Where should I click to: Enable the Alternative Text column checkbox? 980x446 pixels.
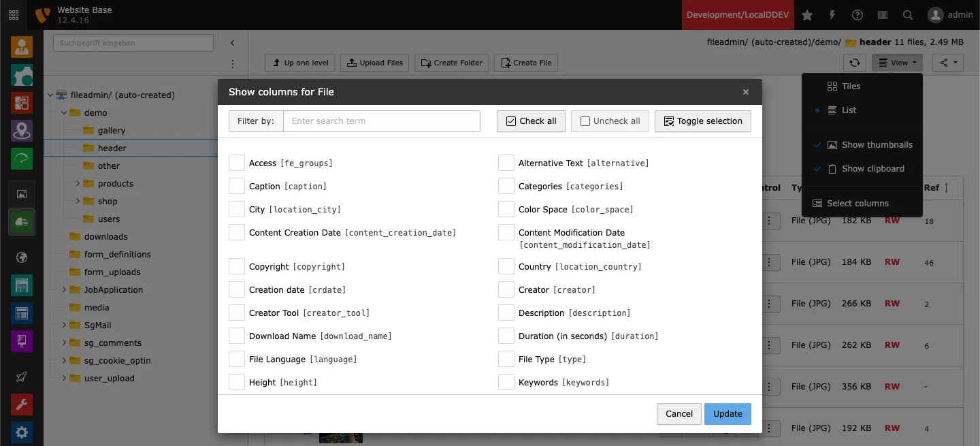pos(506,163)
